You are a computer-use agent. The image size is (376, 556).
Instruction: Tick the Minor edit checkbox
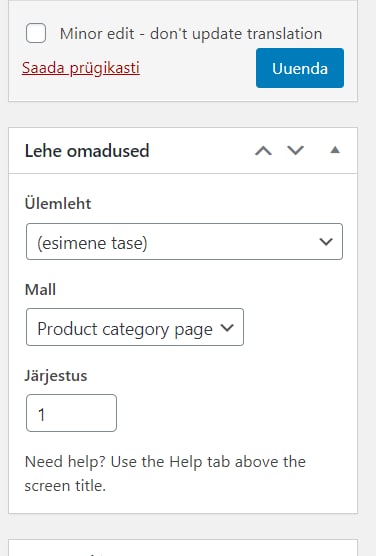36,33
